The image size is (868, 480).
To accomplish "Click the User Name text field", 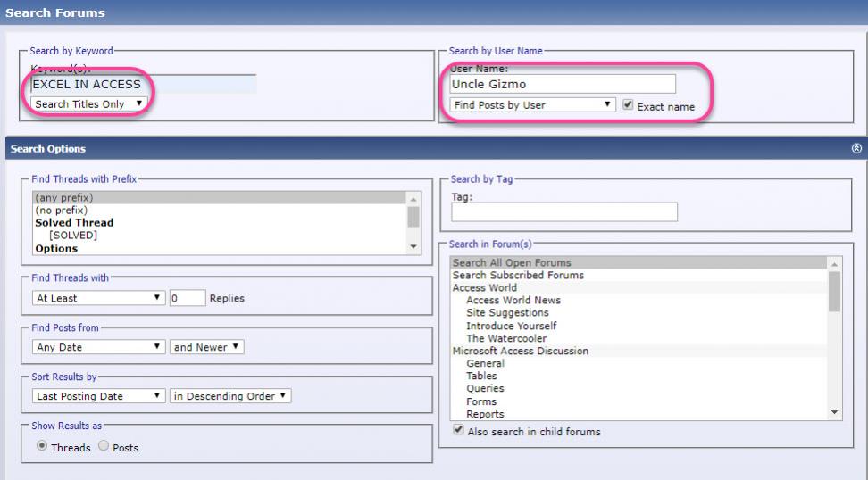I will (x=563, y=84).
